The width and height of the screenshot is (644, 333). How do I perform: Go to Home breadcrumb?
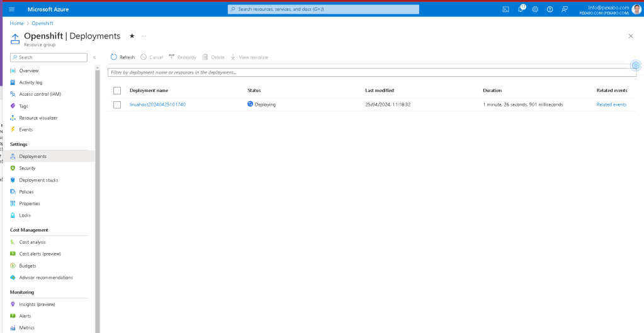[x=17, y=23]
